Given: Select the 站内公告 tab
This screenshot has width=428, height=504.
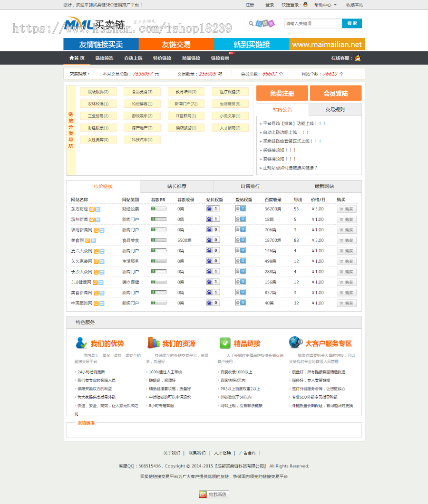Looking at the screenshot, I should [282, 110].
